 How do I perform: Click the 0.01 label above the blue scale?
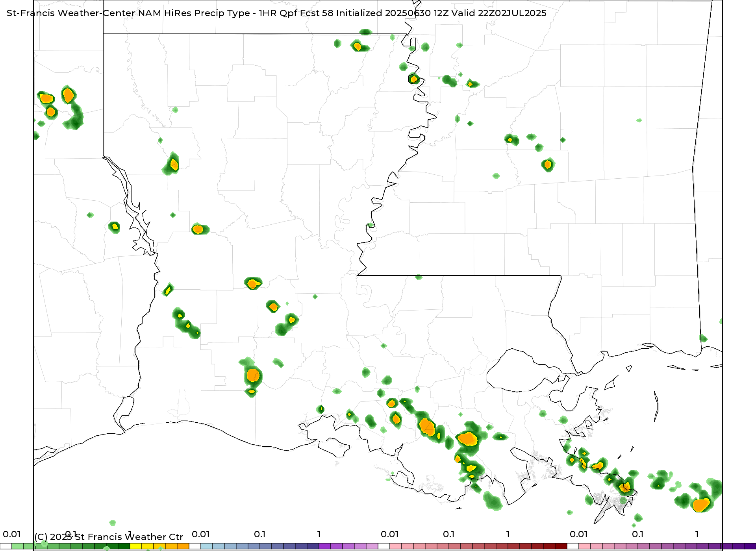[x=201, y=534]
